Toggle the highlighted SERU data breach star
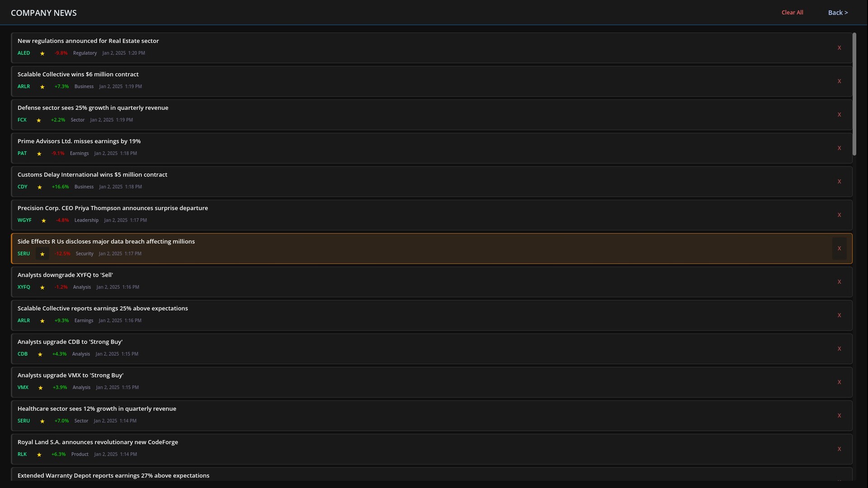The height and width of the screenshot is (488, 868). coord(42,254)
